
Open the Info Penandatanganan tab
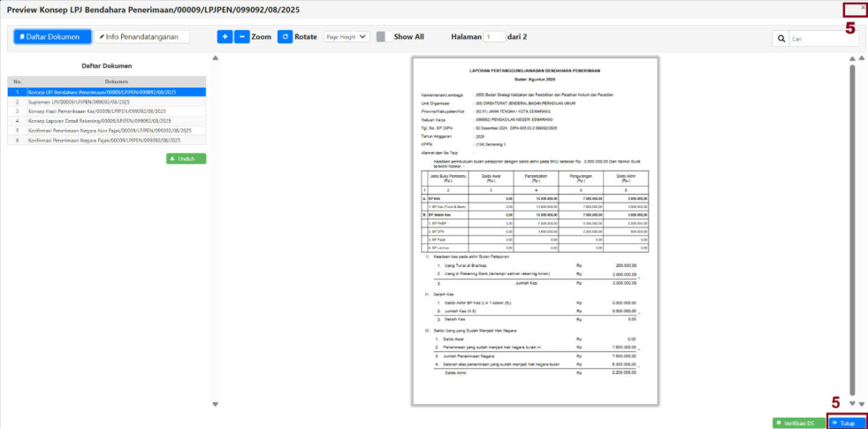click(141, 37)
